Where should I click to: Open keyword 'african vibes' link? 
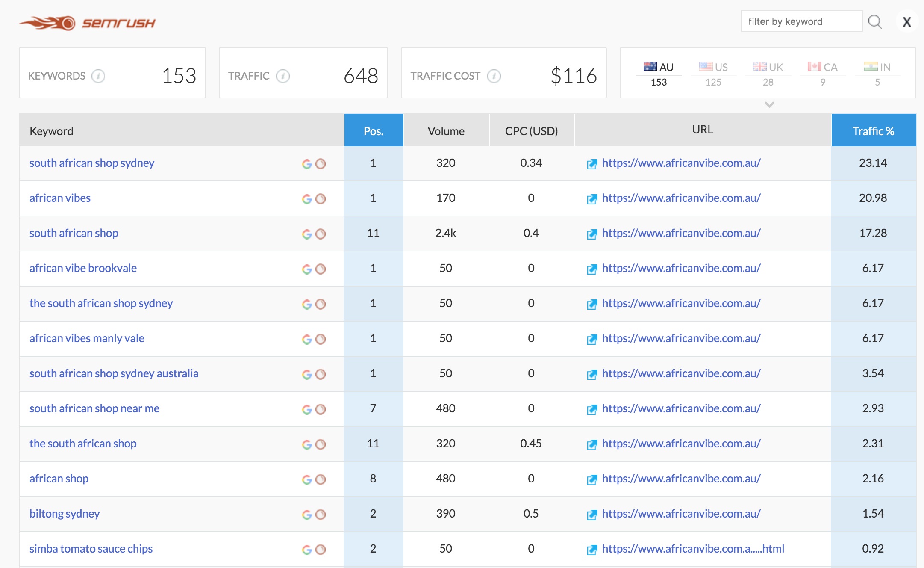60,198
